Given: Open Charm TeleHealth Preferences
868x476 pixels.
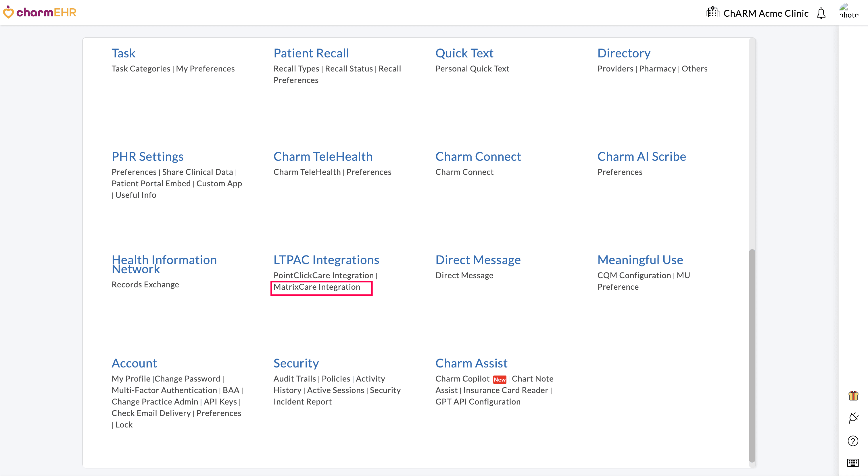Looking at the screenshot, I should click(x=369, y=172).
